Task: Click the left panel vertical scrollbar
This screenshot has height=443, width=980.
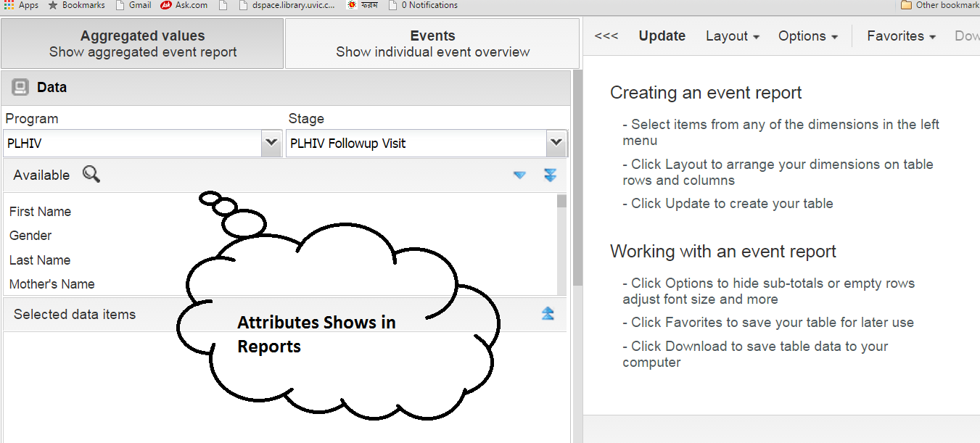Action: coord(577,178)
